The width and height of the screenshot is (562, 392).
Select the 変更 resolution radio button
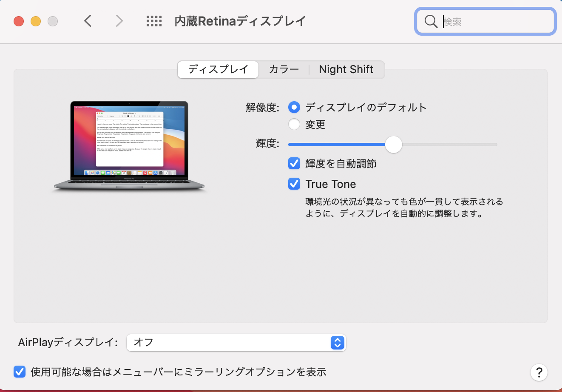[294, 125]
